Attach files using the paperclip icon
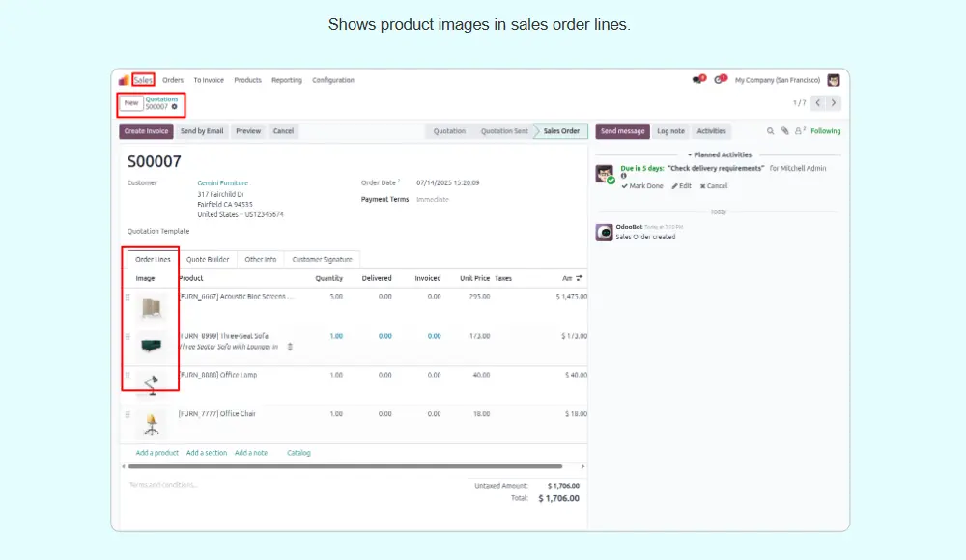The width and height of the screenshot is (966, 560). [784, 131]
